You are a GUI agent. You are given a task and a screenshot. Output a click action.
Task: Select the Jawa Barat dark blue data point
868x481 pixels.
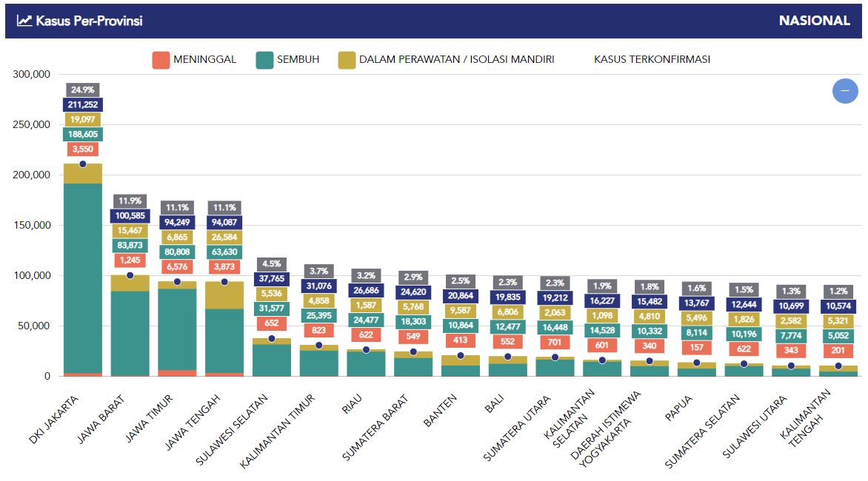pyautogui.click(x=130, y=275)
